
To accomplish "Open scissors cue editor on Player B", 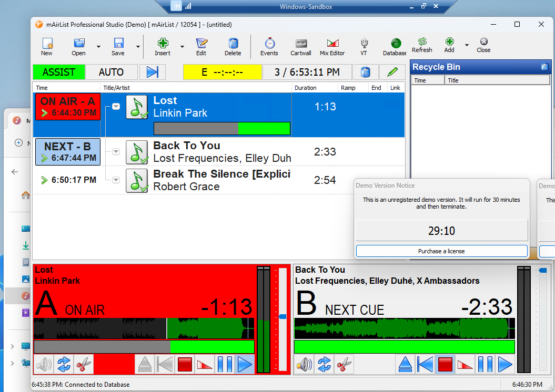I will pyautogui.click(x=344, y=364).
